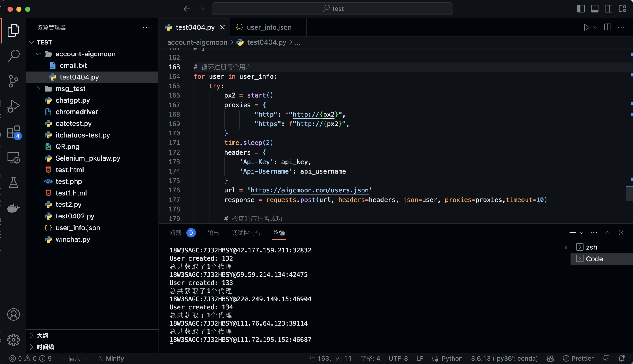The width and height of the screenshot is (633, 364).
Task: Open the Extensions view
Action: pyautogui.click(x=13, y=132)
